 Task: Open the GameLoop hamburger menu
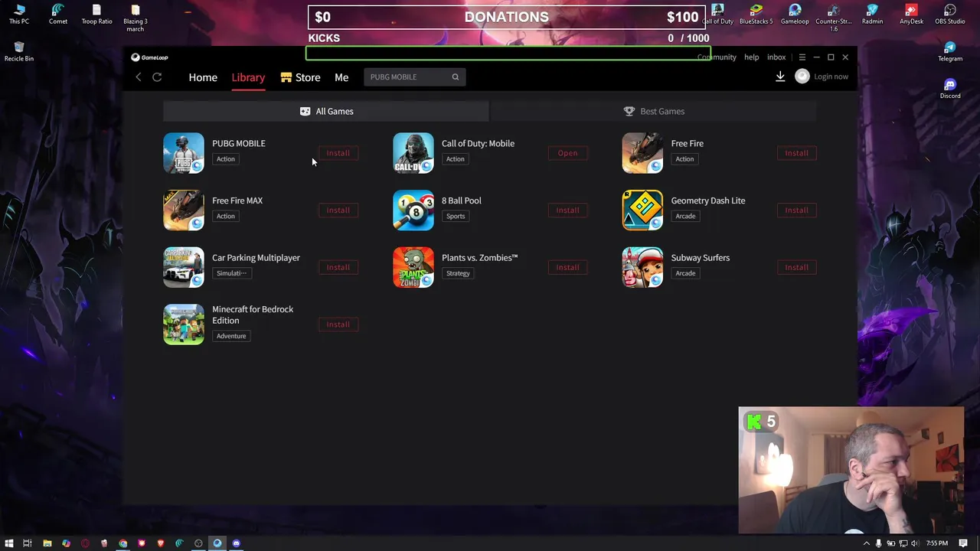802,57
